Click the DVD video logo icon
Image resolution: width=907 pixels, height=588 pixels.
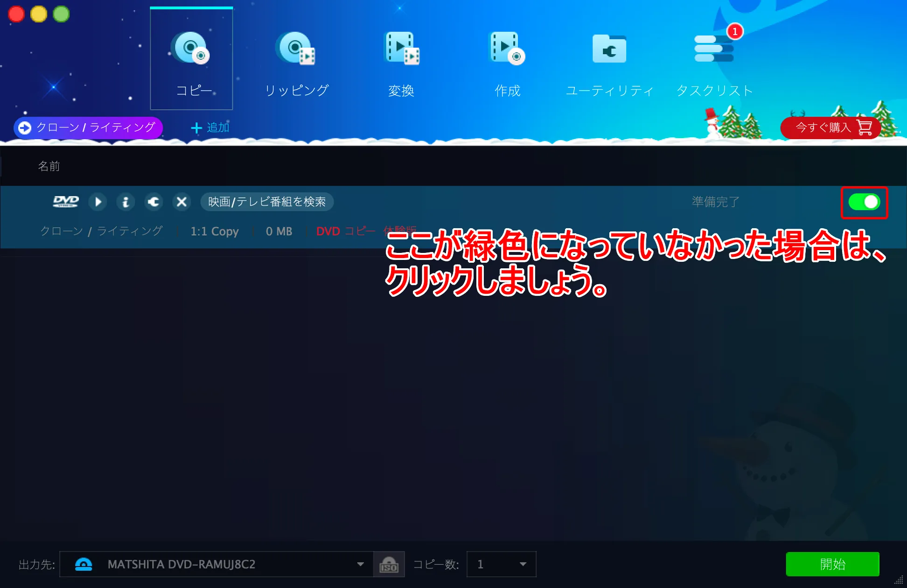coord(66,202)
